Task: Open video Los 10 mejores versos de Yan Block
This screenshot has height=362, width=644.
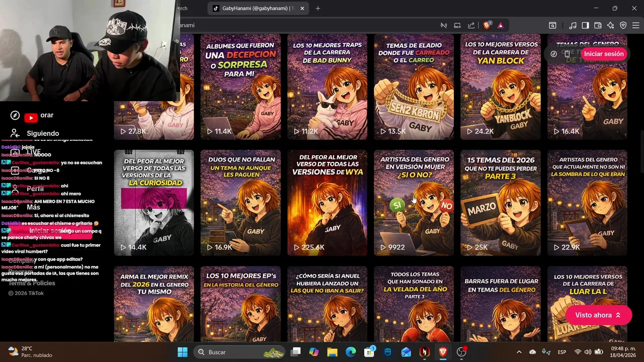Action: point(501,86)
